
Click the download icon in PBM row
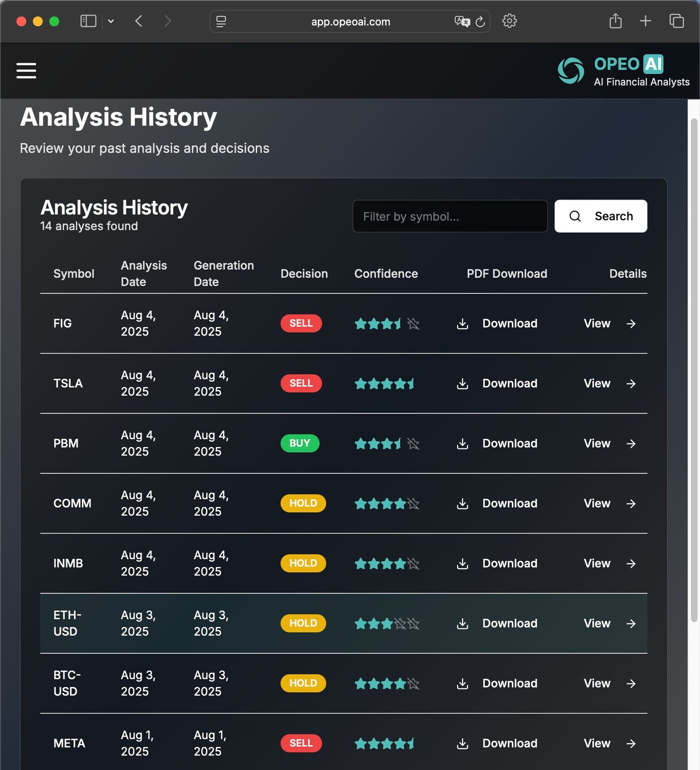(463, 444)
